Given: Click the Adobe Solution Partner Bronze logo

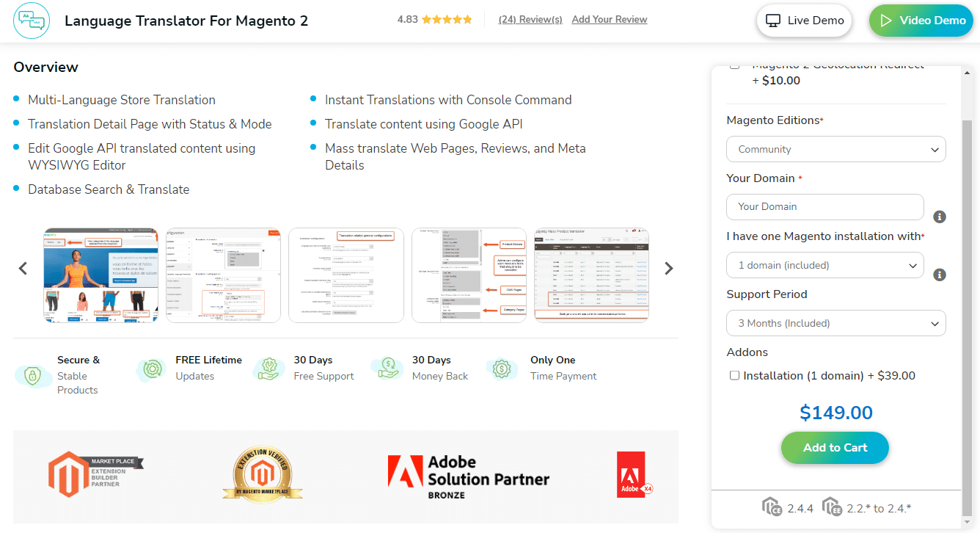Looking at the screenshot, I should [469, 476].
